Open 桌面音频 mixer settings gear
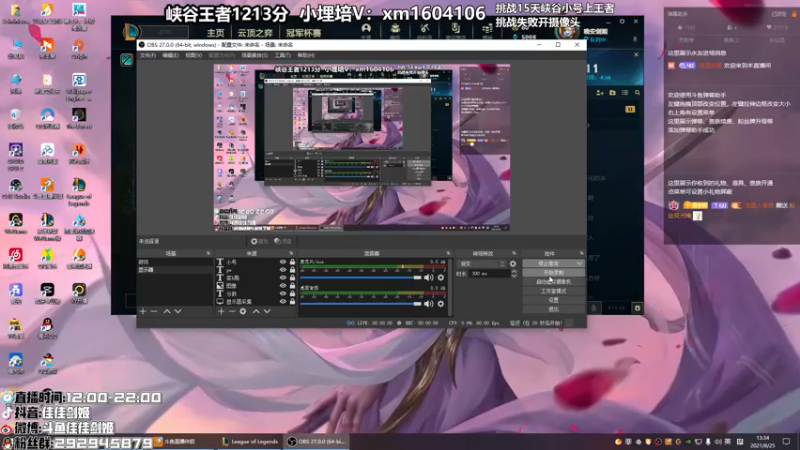Viewport: 800px width, 450px height. pyautogui.click(x=441, y=304)
